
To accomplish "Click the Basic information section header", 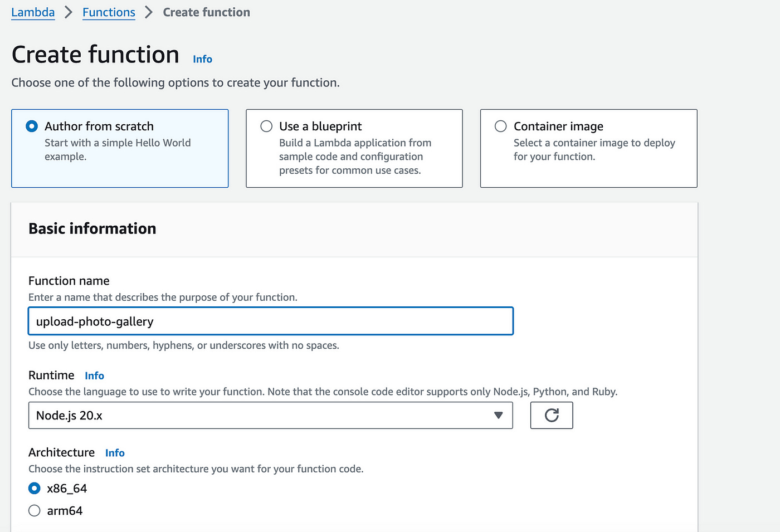I will pyautogui.click(x=92, y=229).
